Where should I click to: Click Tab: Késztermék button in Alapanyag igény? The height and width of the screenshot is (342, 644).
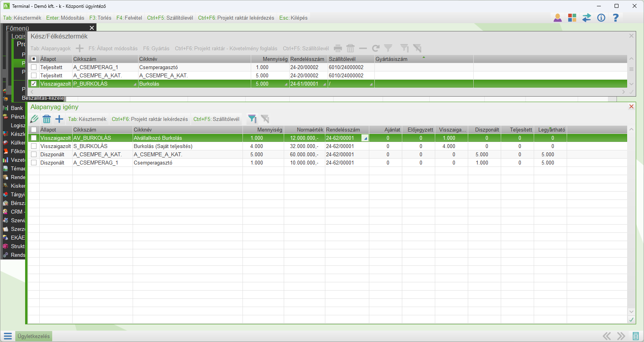click(x=87, y=119)
